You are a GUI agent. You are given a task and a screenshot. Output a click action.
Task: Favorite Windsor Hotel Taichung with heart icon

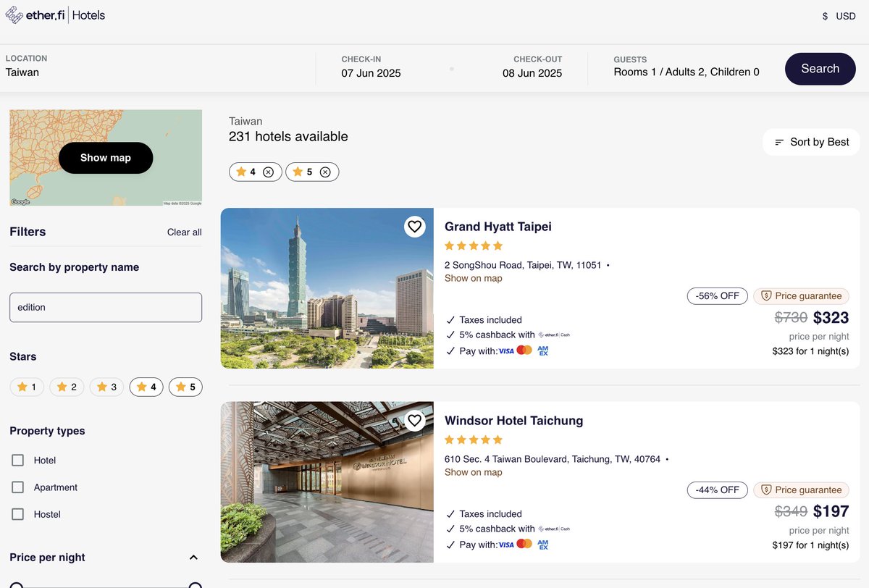click(414, 421)
